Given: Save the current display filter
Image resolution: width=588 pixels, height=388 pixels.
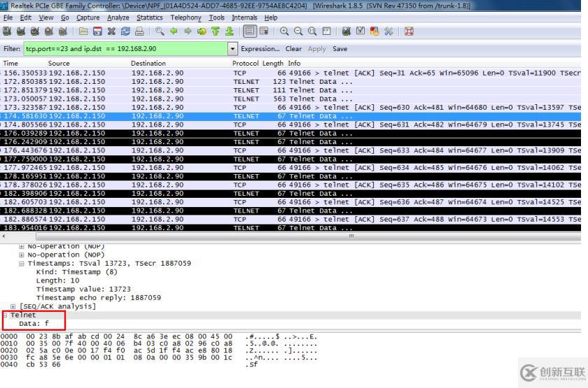Looking at the screenshot, I should tap(339, 49).
